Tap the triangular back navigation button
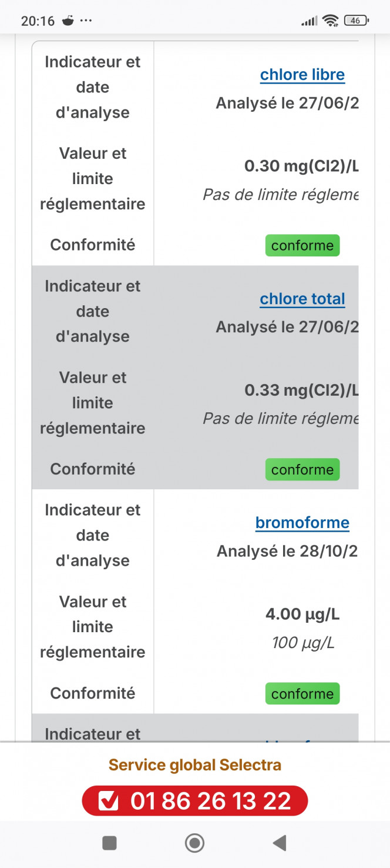This screenshot has width=390, height=868. click(280, 843)
